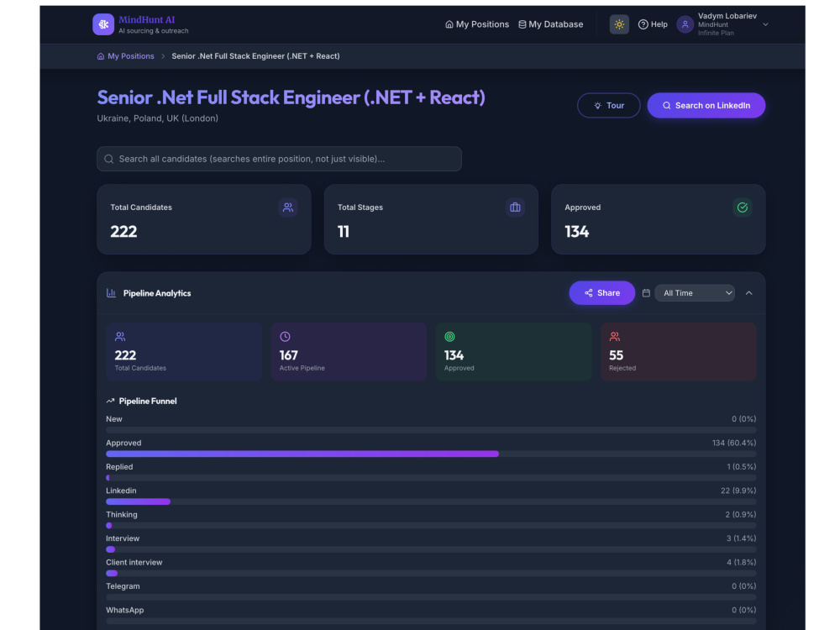Click the Search on LinkedIn button

click(x=706, y=106)
